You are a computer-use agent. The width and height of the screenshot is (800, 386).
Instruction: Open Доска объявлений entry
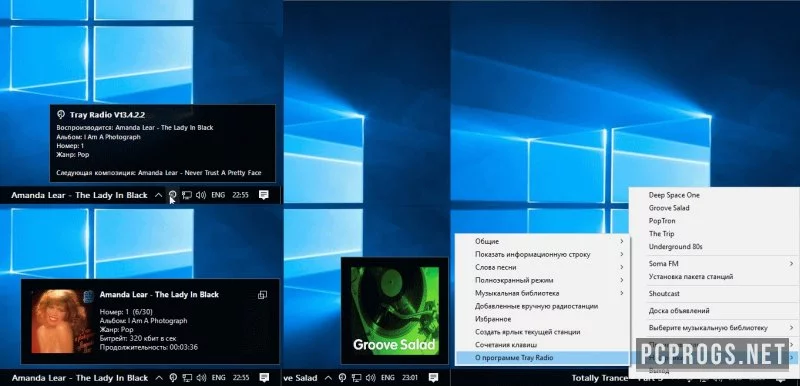point(714,311)
